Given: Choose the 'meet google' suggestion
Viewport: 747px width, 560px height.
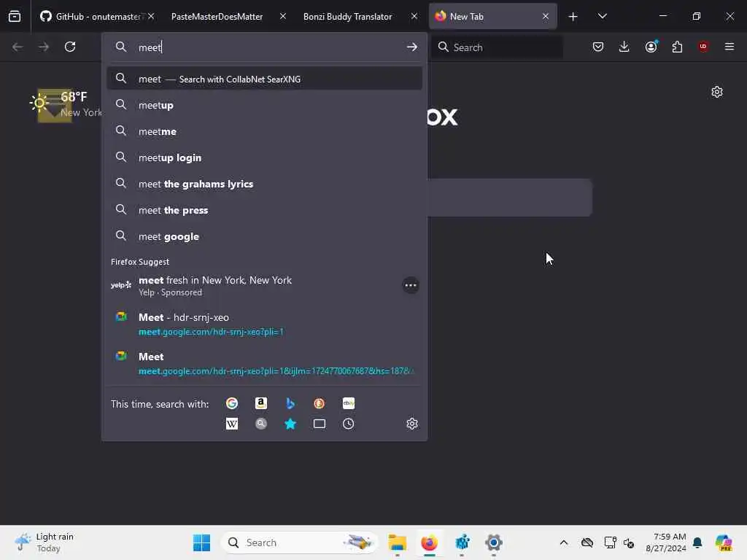Looking at the screenshot, I should (264, 236).
